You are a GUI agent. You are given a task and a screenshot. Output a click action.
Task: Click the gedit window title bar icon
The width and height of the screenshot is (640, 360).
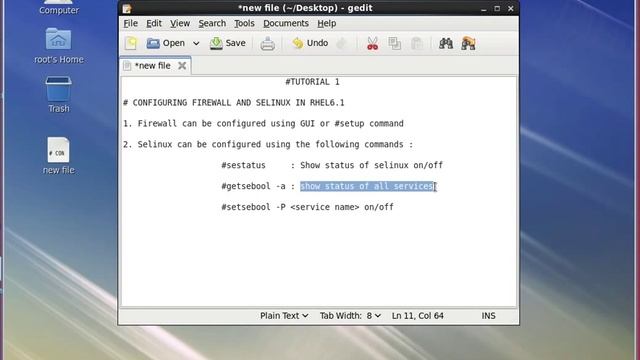point(127,8)
